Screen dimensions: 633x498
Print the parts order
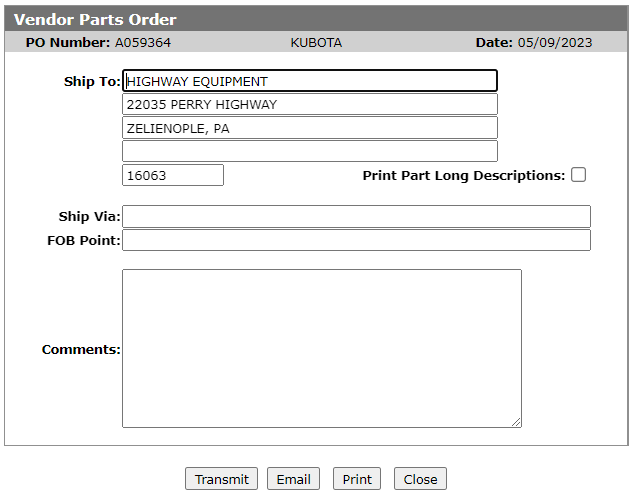point(357,479)
